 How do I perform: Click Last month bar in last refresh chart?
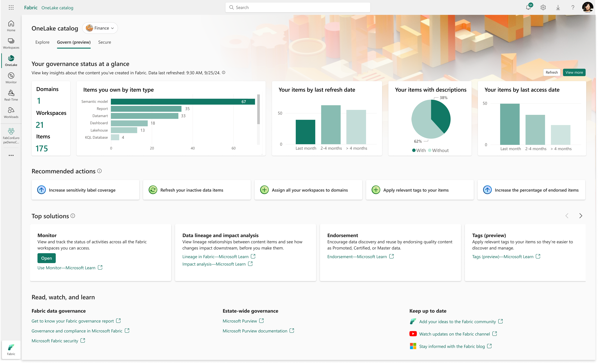306,132
